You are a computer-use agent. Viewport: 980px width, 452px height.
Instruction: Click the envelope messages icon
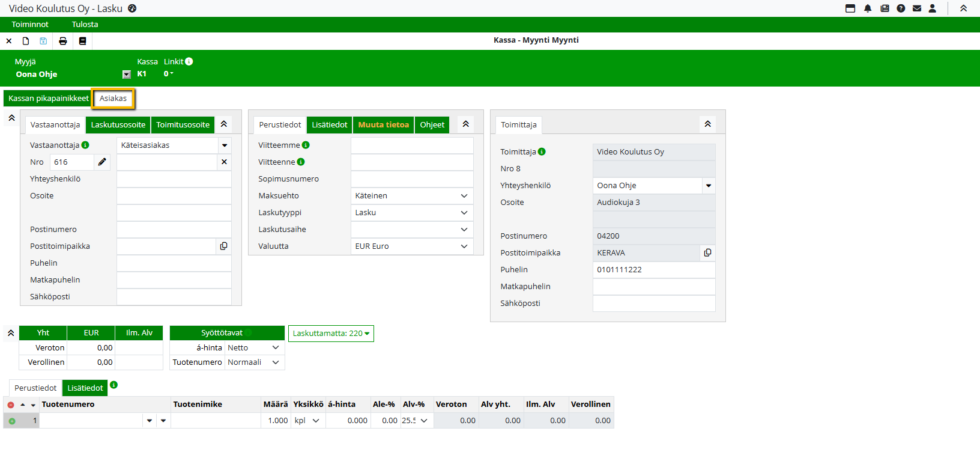coord(917,8)
